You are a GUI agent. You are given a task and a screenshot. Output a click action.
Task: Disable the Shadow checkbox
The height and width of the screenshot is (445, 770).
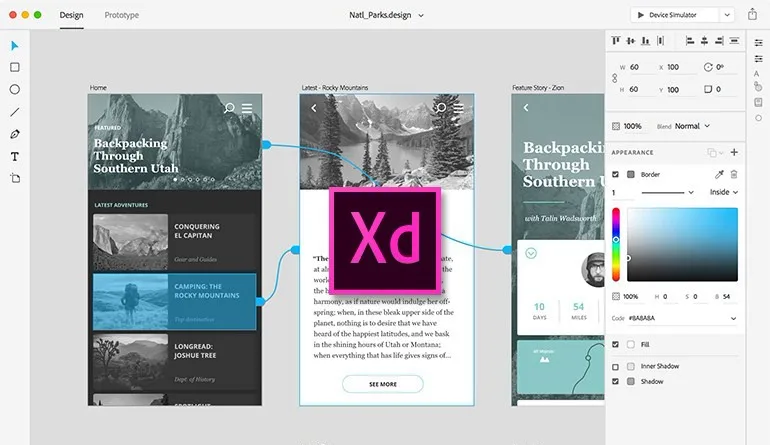click(x=615, y=381)
